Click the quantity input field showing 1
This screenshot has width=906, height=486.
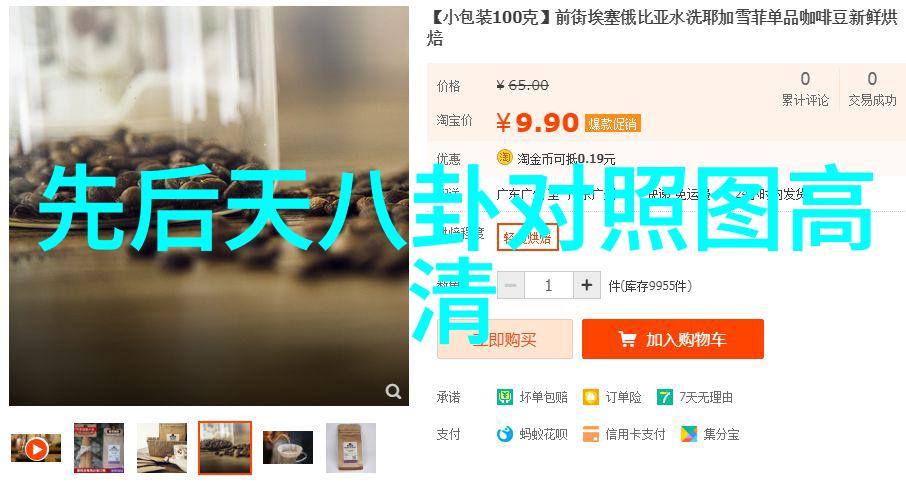tap(549, 285)
